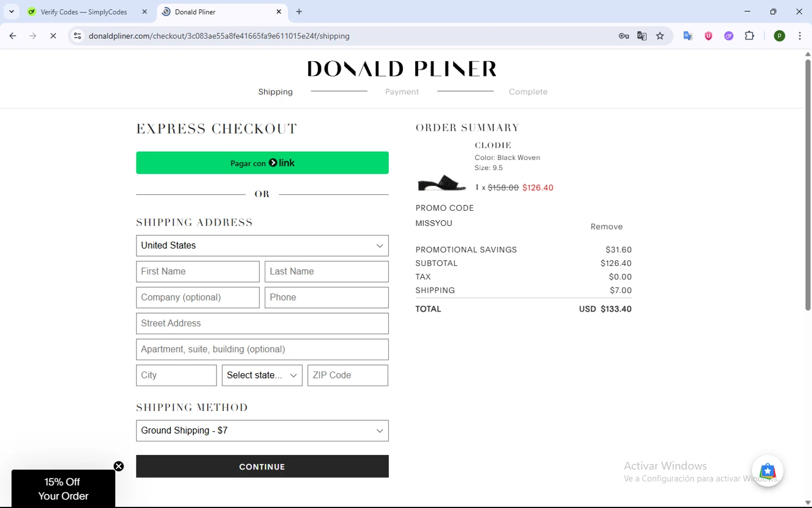The image size is (812, 508).
Task: Bookmark this page with the star icon
Action: 660,36
